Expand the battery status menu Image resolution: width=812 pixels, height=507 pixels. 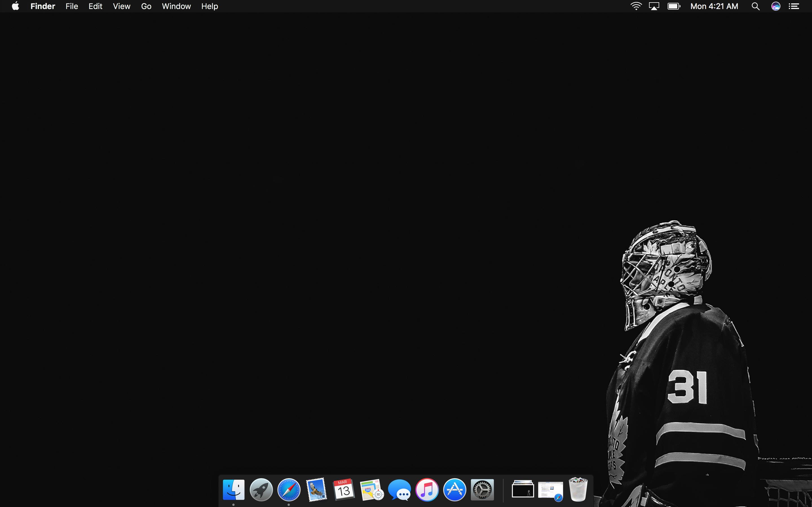click(x=673, y=6)
